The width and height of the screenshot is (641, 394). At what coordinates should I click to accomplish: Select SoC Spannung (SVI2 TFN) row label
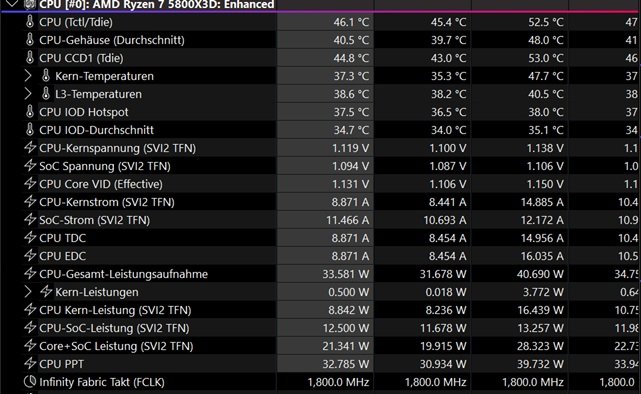click(105, 166)
